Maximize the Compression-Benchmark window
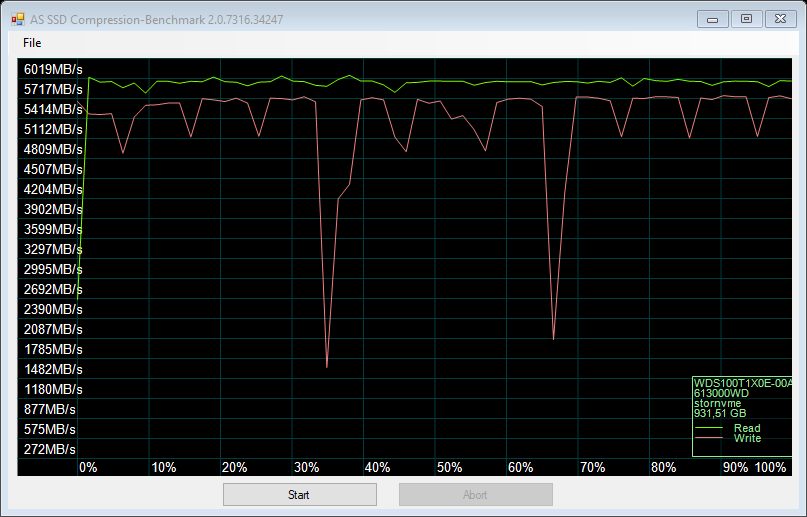 (x=746, y=18)
